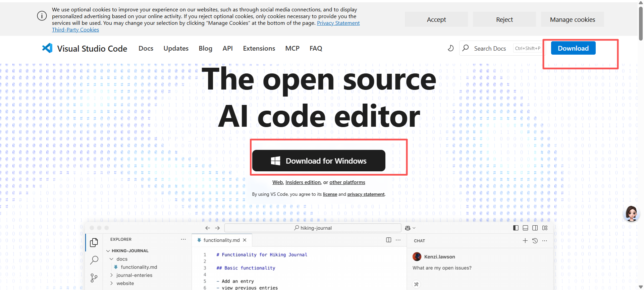This screenshot has width=644, height=290.
Task: Close the functionality.md tab
Action: click(245, 240)
